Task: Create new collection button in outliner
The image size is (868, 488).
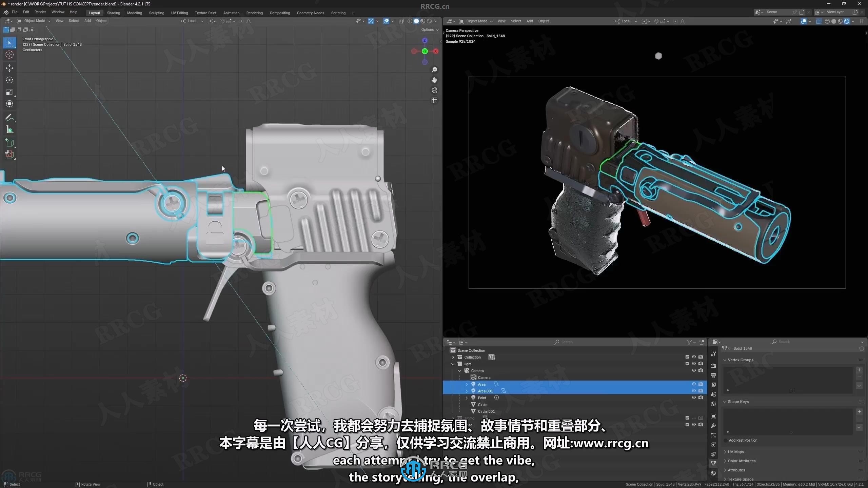Action: pyautogui.click(x=702, y=342)
